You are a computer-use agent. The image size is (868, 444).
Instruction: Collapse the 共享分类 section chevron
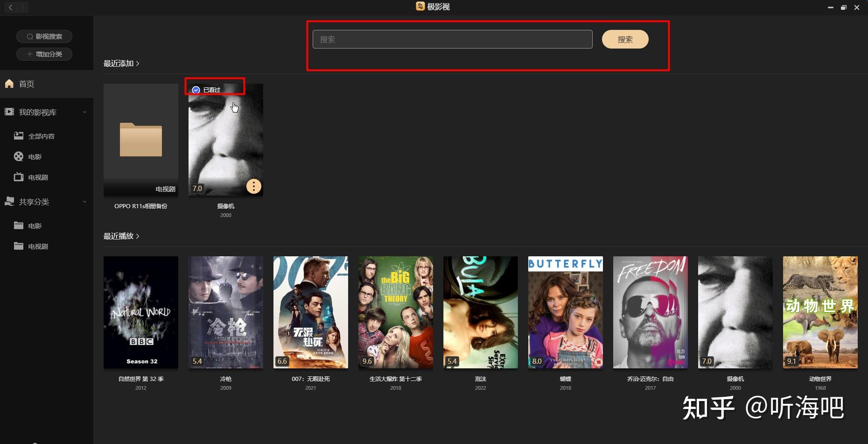[84, 202]
